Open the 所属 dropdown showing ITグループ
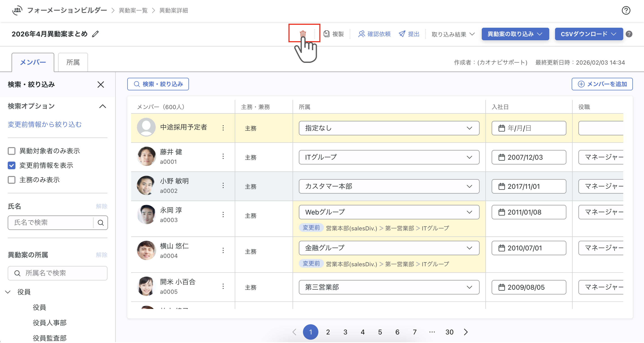 pyautogui.click(x=389, y=157)
